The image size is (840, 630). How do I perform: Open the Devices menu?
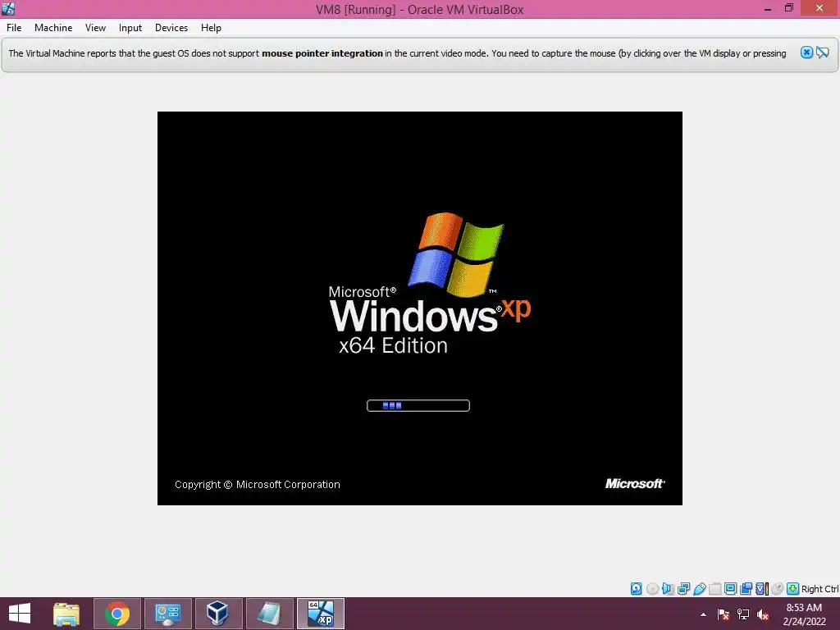pos(171,28)
